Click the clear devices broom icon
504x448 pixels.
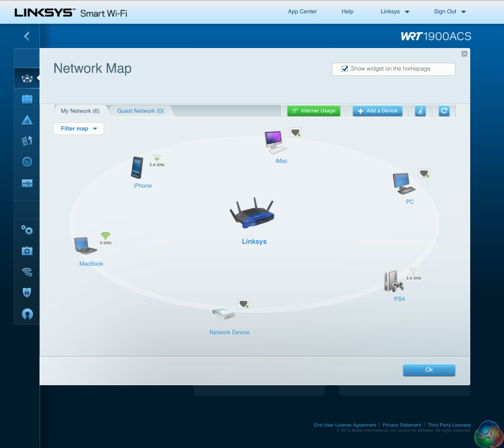point(420,111)
